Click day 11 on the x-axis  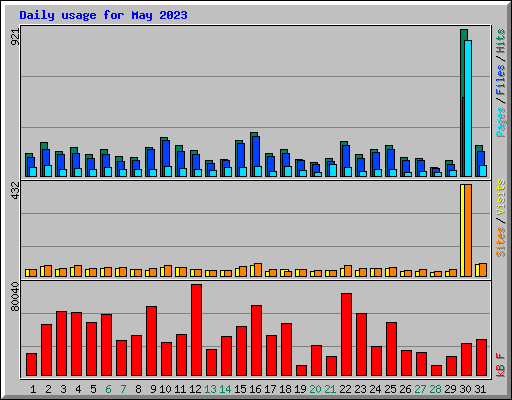tap(180, 389)
